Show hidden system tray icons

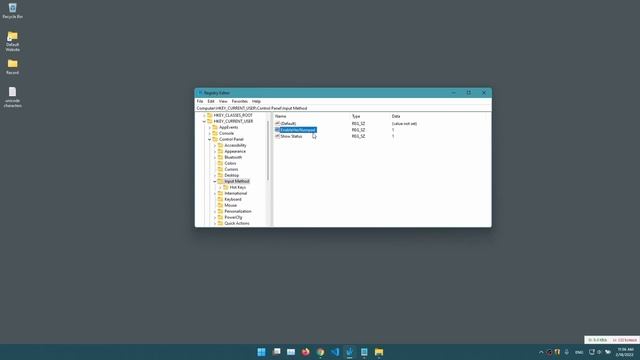click(x=541, y=352)
